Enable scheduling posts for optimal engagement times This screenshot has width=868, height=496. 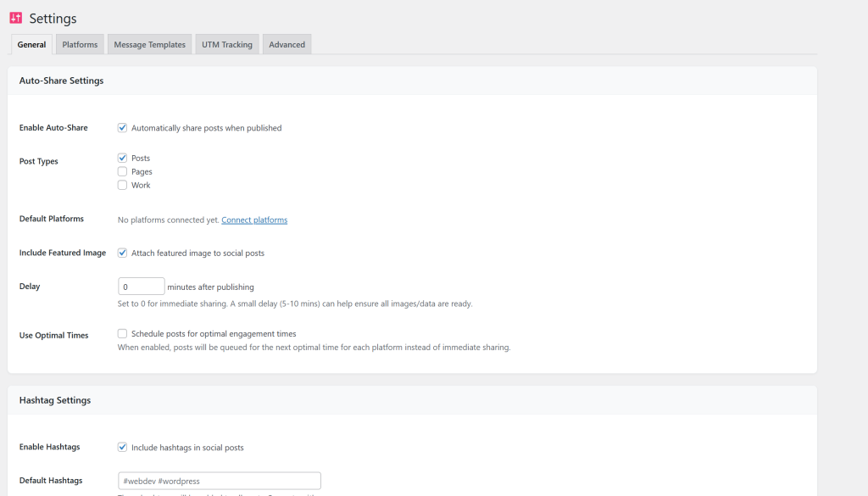[x=123, y=334]
